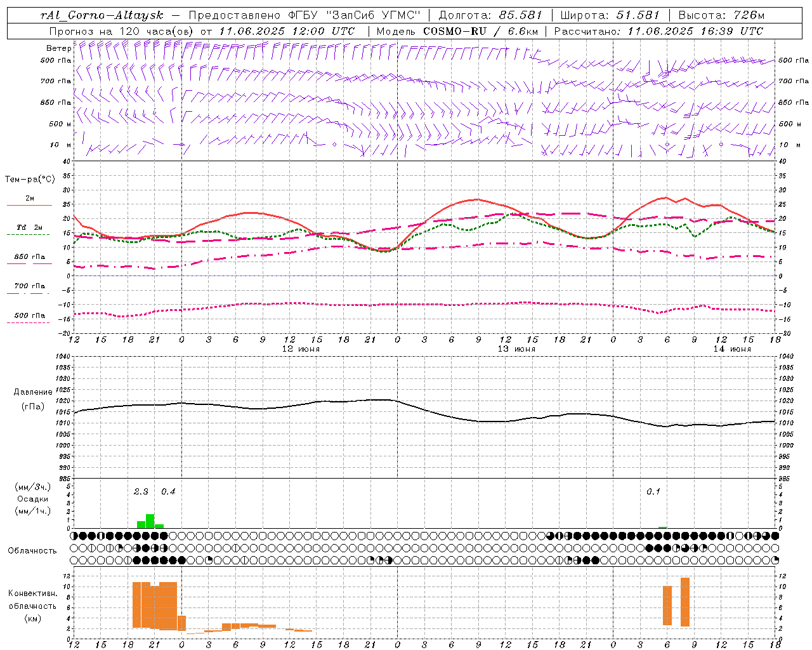Click the precipitation total 0.1
This screenshot has height=650, width=812.
[653, 492]
